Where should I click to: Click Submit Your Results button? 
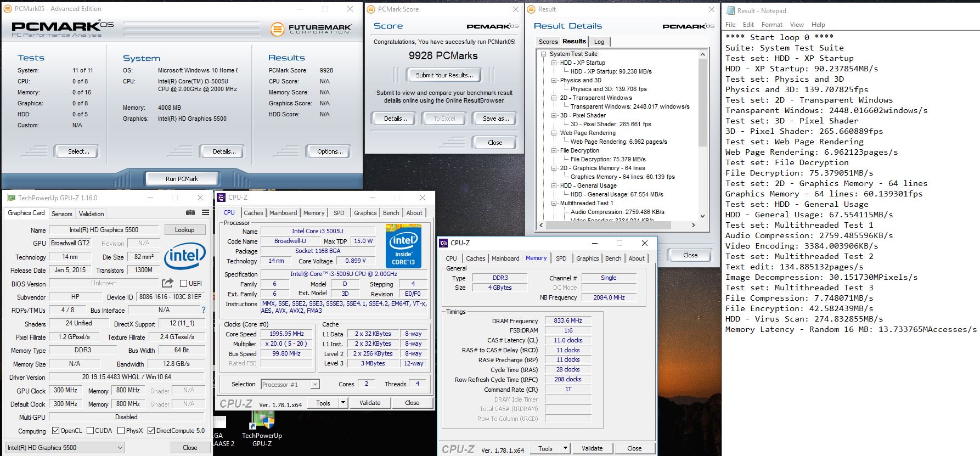443,75
